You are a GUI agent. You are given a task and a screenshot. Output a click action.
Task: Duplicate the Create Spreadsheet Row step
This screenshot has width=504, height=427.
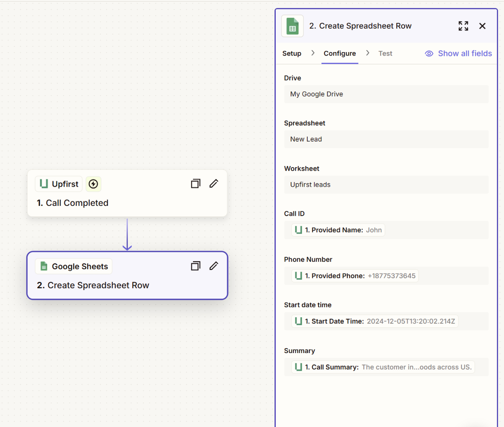point(196,266)
